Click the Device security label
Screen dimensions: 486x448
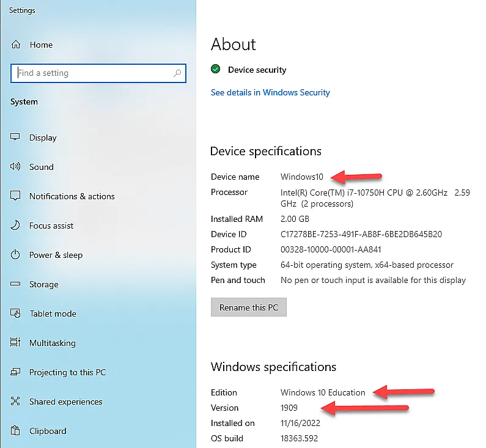pyautogui.click(x=257, y=70)
